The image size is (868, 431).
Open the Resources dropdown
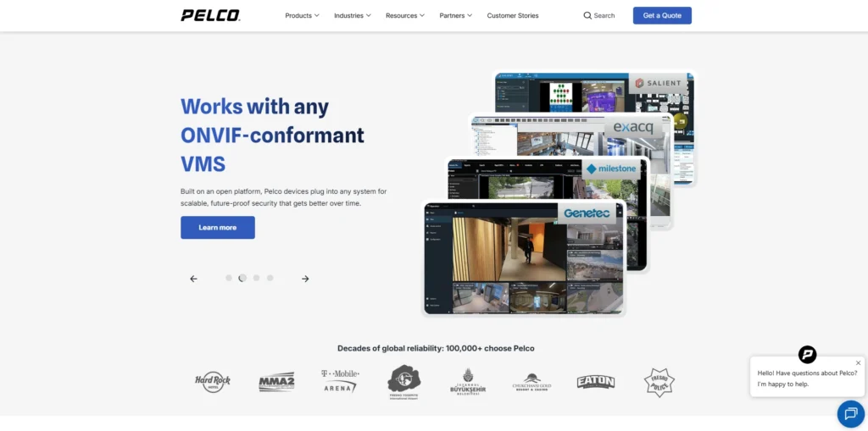(x=405, y=15)
